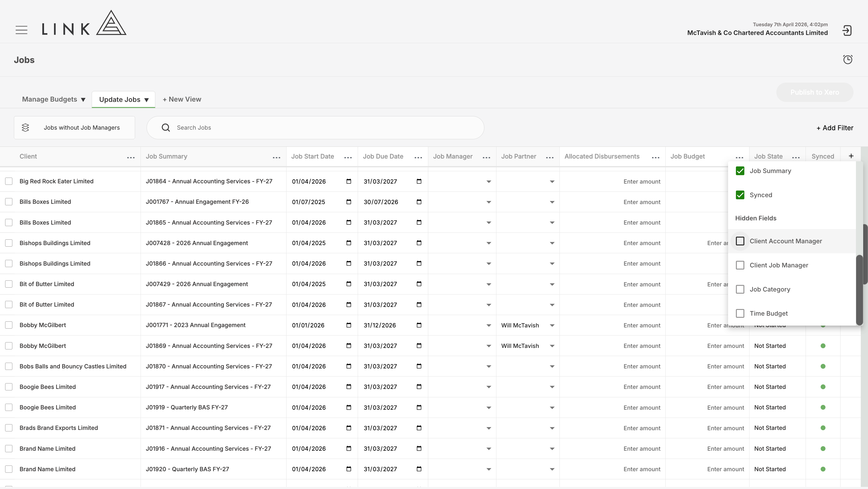
Task: Open Job Summary column options menu
Action: coord(277,157)
